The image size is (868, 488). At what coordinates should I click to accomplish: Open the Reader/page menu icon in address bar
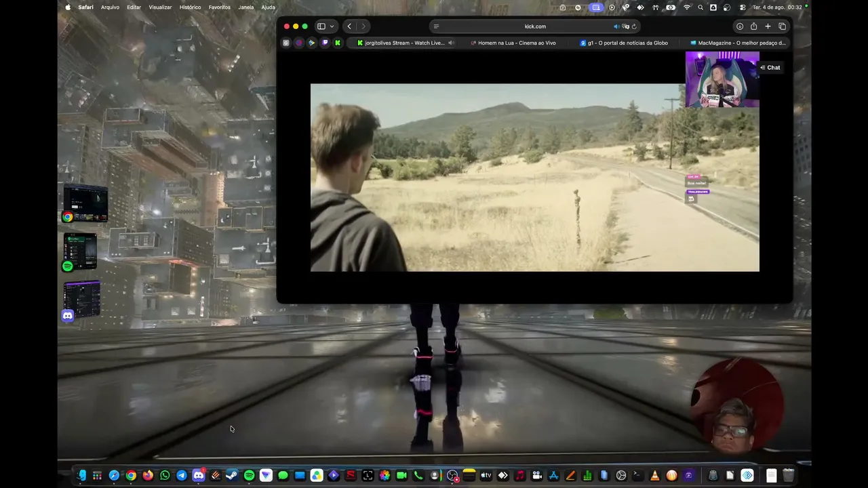tap(436, 26)
